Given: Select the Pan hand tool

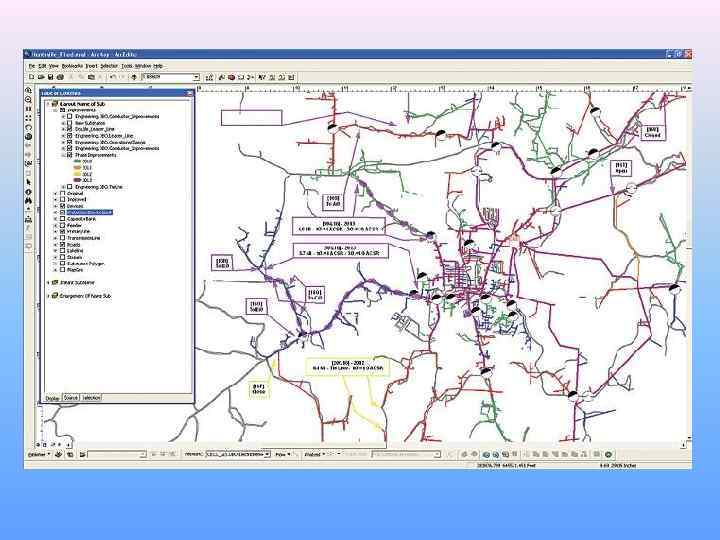Looking at the screenshot, I should [28, 128].
